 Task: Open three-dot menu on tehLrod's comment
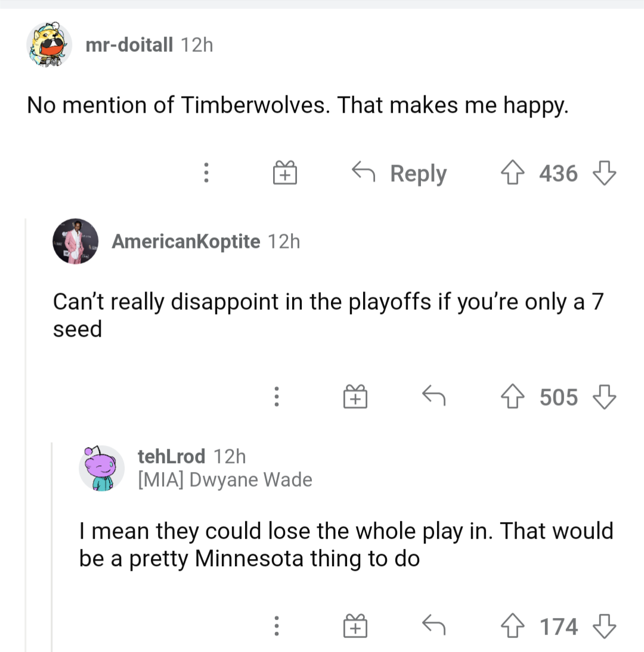[276, 626]
